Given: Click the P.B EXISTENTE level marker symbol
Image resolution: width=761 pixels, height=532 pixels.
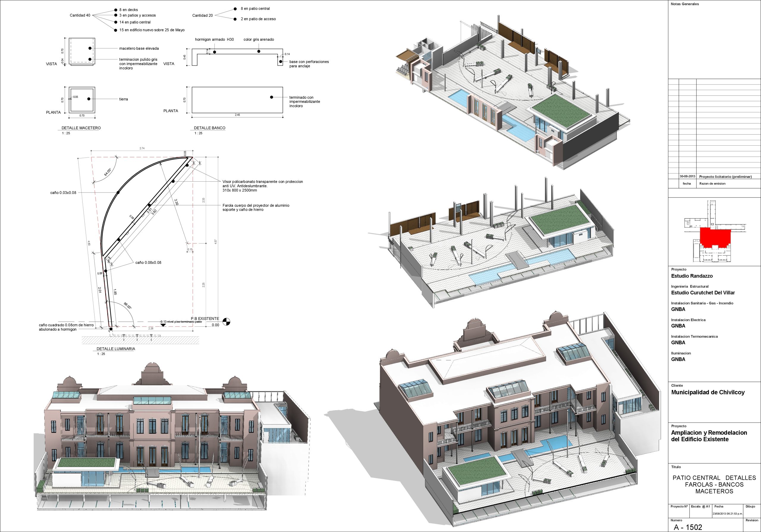Looking at the screenshot, I should [x=227, y=322].
